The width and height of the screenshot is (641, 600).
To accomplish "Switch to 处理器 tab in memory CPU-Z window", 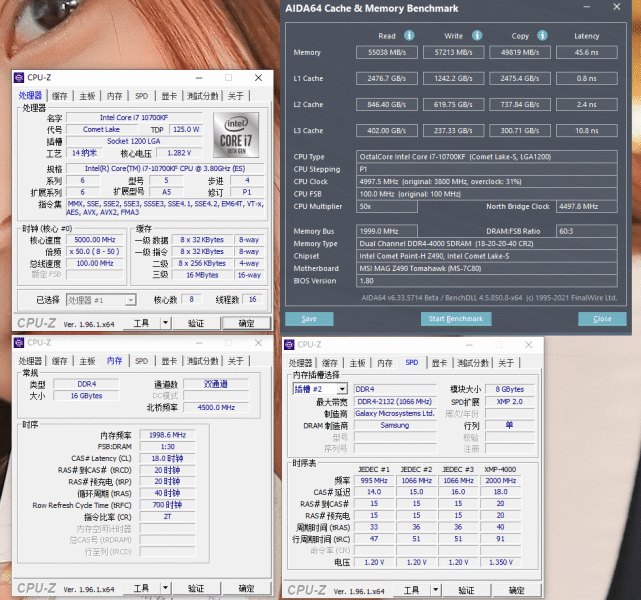I will (31, 361).
